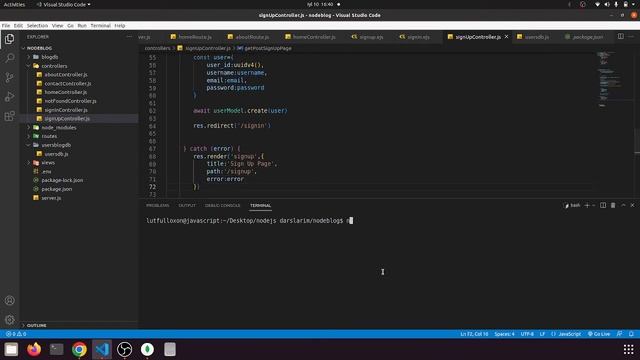Screen dimensions: 640x360
Task: Kill the terminal with trash icon
Action: tap(613, 205)
